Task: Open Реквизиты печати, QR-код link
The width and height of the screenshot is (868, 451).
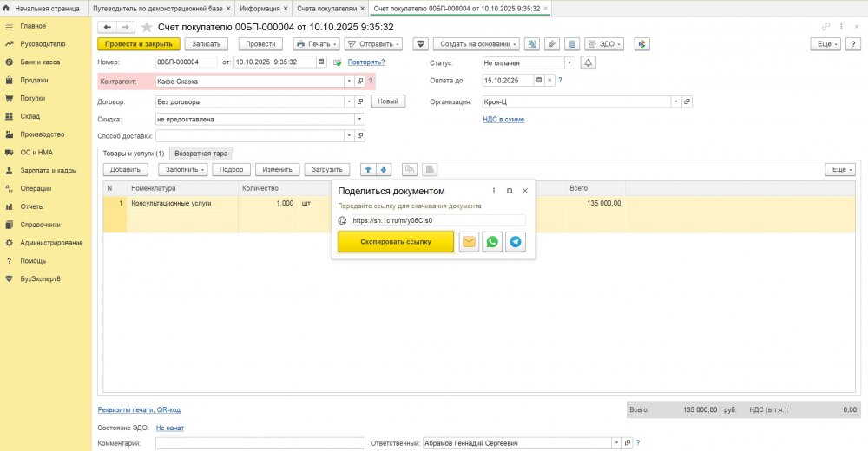Action: pos(139,409)
